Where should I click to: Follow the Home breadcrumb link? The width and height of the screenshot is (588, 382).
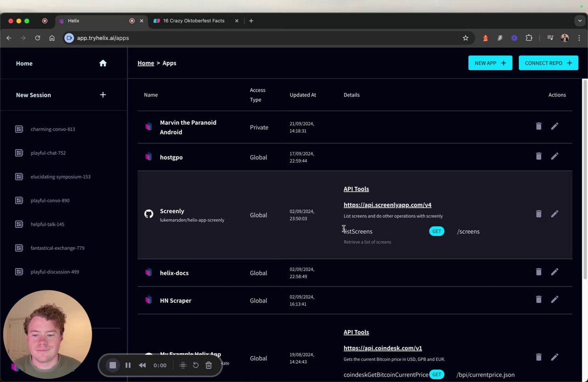click(146, 63)
